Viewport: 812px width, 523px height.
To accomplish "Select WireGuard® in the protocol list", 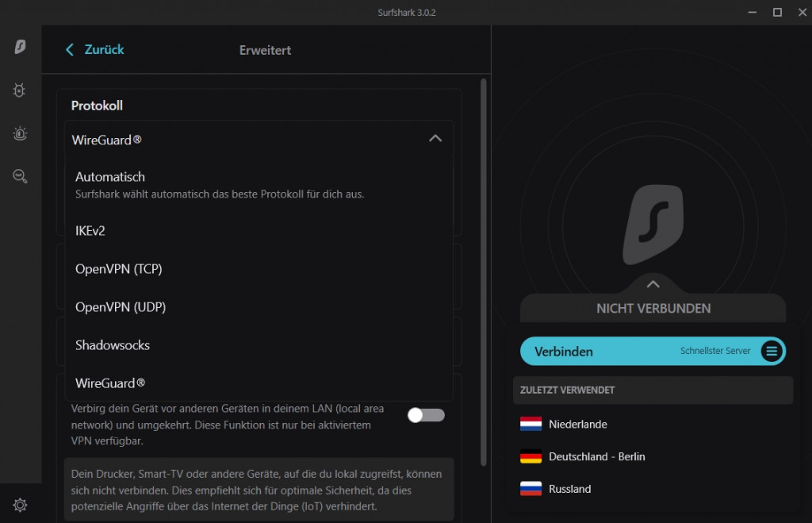I will [259, 383].
